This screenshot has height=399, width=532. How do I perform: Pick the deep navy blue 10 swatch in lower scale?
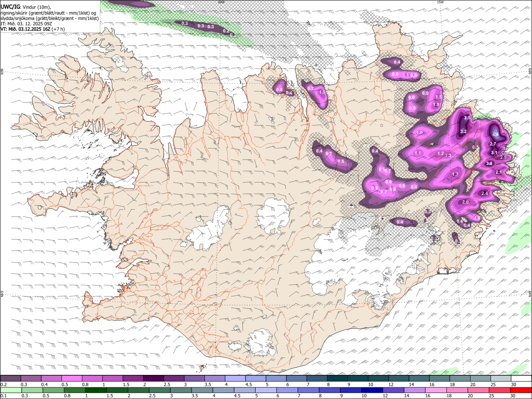[372, 390]
